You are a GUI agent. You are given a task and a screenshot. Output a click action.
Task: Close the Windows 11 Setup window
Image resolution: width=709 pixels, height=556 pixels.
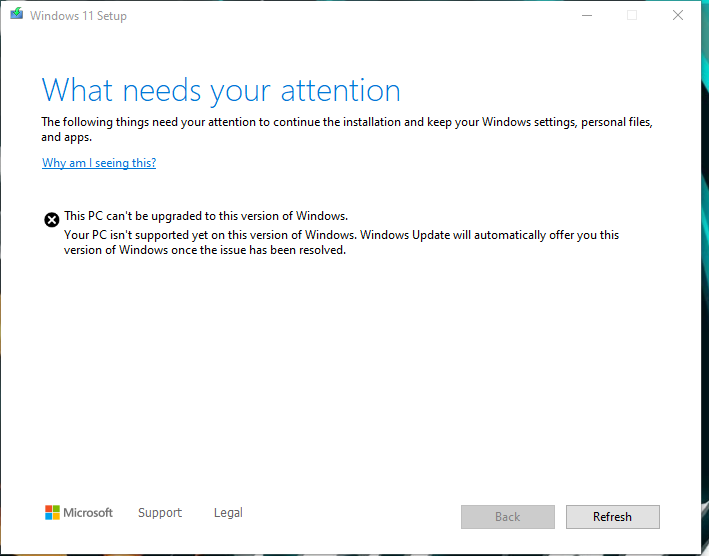678,15
